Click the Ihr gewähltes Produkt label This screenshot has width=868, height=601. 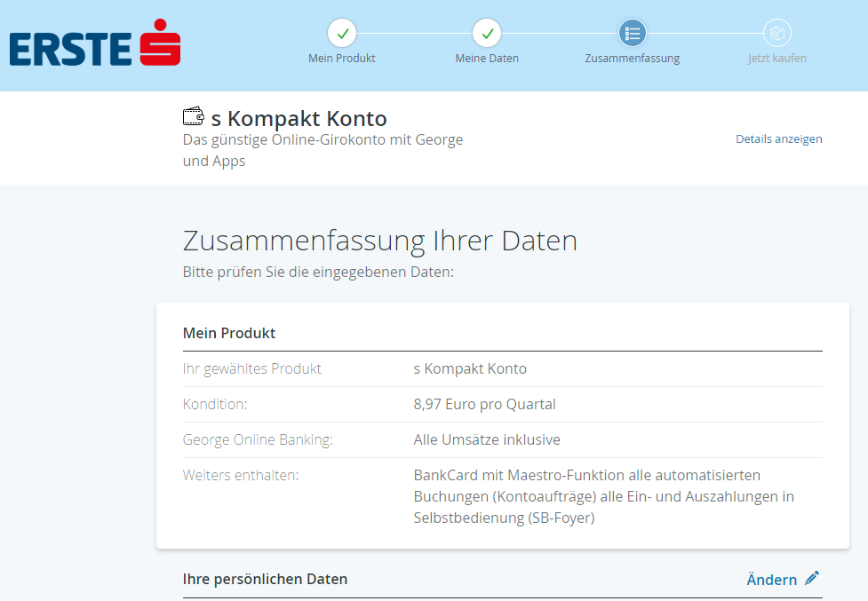pyautogui.click(x=252, y=368)
